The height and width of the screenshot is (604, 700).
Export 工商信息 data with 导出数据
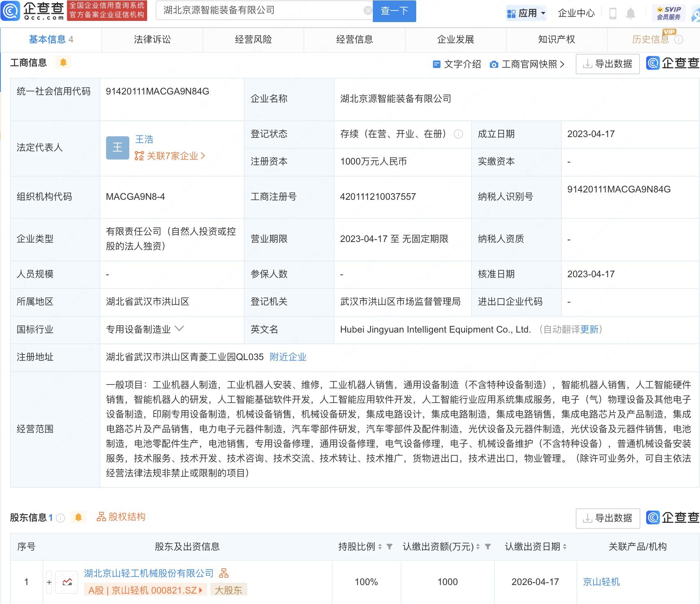[607, 64]
